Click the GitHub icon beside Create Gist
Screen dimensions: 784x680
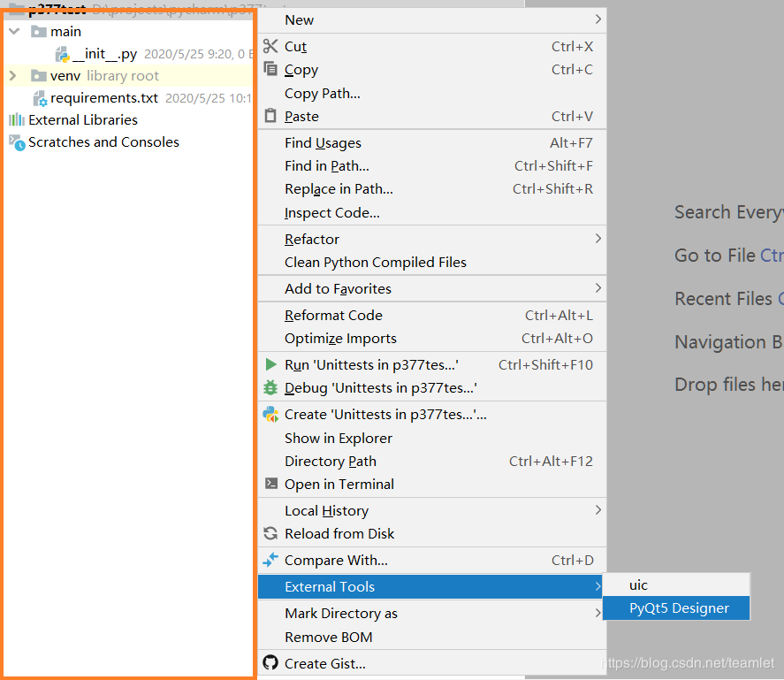270,663
